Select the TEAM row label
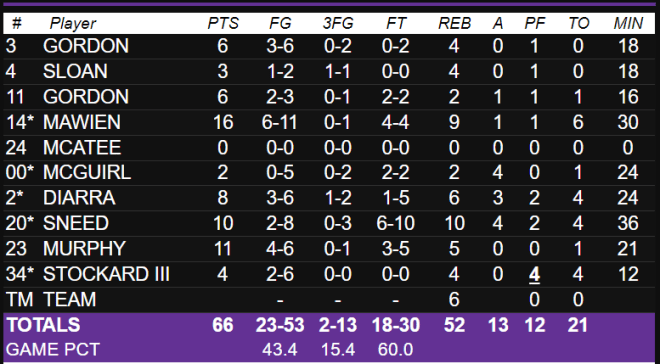This screenshot has width=660, height=364. 69,299
